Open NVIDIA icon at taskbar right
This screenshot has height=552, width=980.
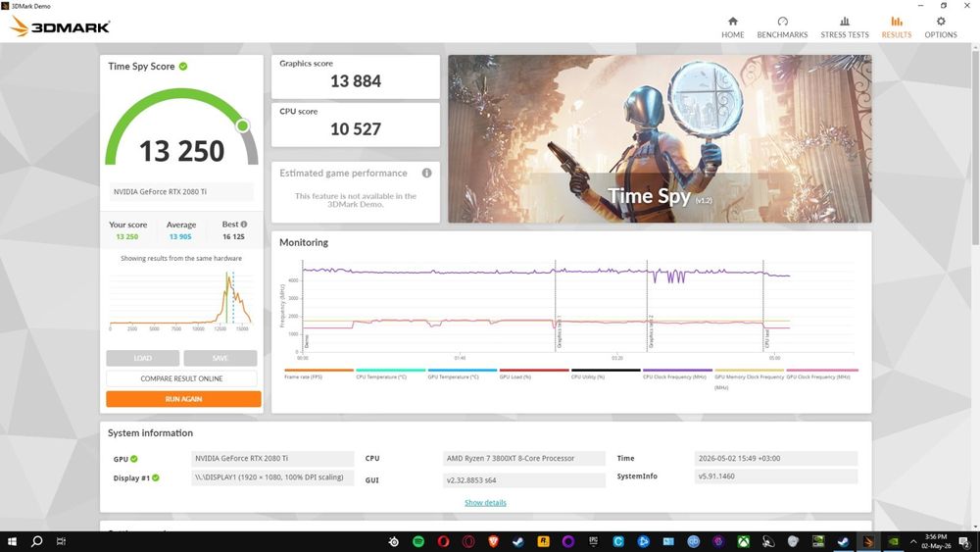click(x=893, y=541)
